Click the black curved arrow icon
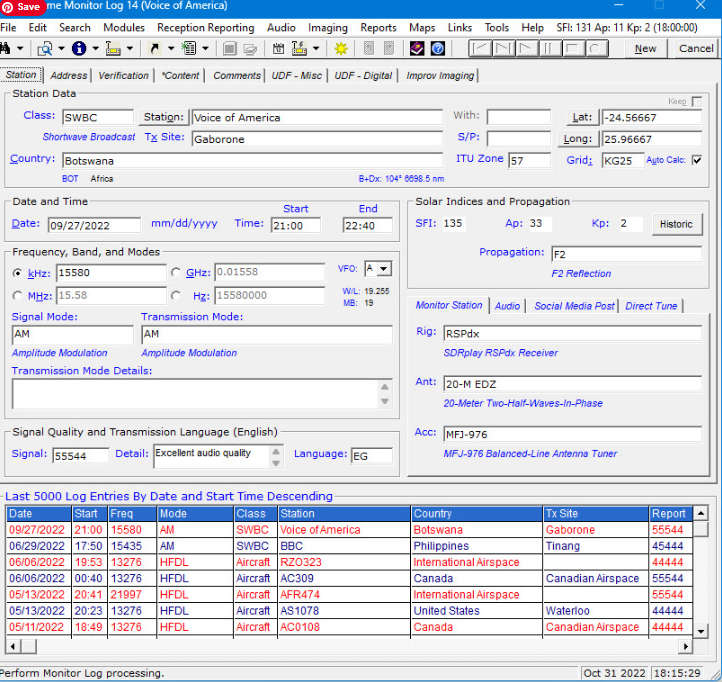The width and height of the screenshot is (722, 682). [x=155, y=48]
